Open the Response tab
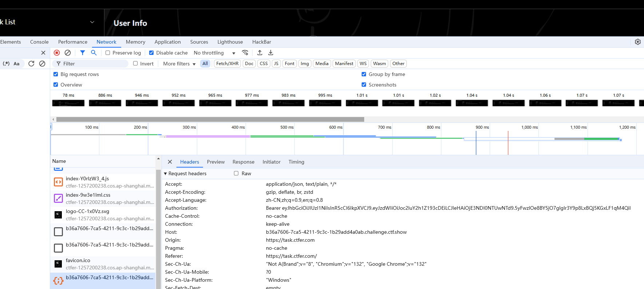Screen dimensions: 644x289 point(243,162)
